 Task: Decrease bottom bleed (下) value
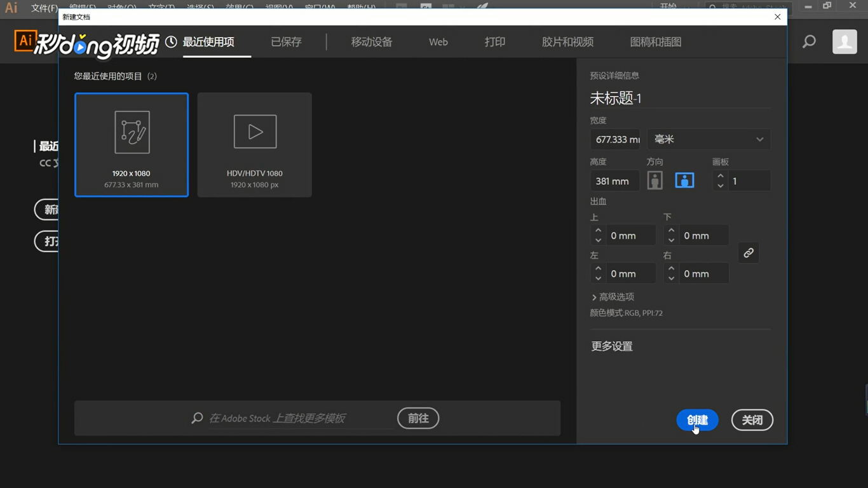click(x=671, y=240)
